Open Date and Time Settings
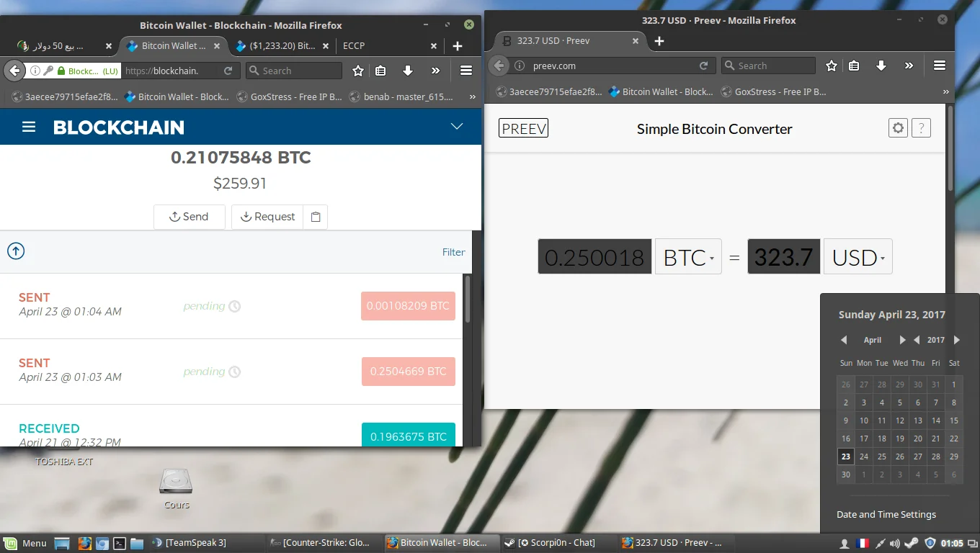980x553 pixels. click(886, 514)
